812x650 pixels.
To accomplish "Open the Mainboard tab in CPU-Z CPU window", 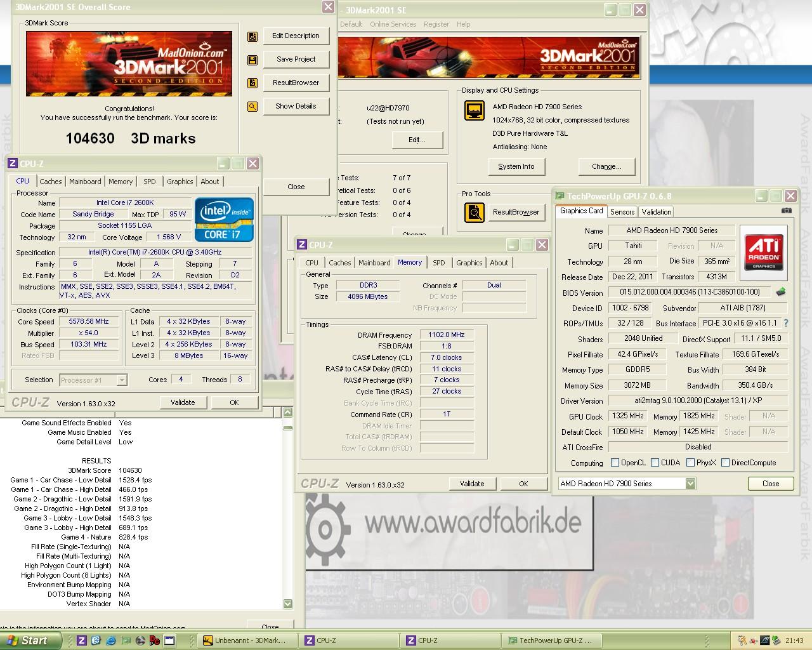I will [85, 182].
